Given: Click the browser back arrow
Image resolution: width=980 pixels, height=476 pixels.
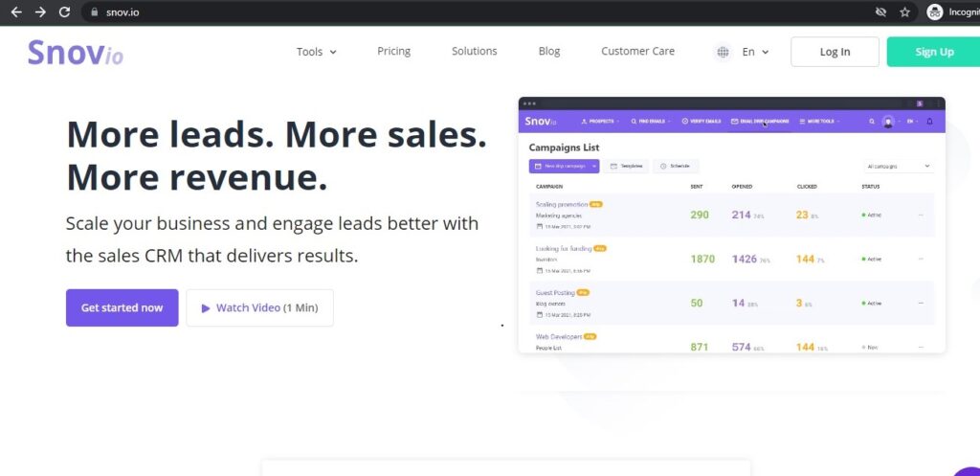Looking at the screenshot, I should pyautogui.click(x=15, y=12).
